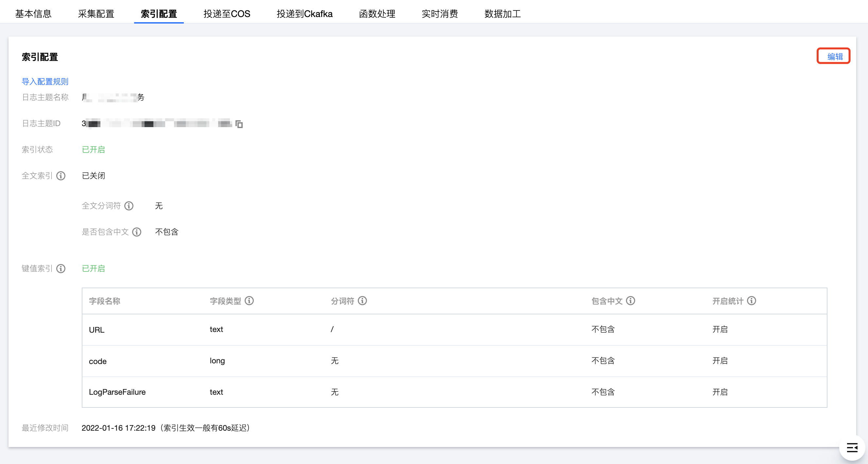Viewport: 868px width, 464px height.
Task: Open the 数据加工 tab
Action: pos(502,14)
